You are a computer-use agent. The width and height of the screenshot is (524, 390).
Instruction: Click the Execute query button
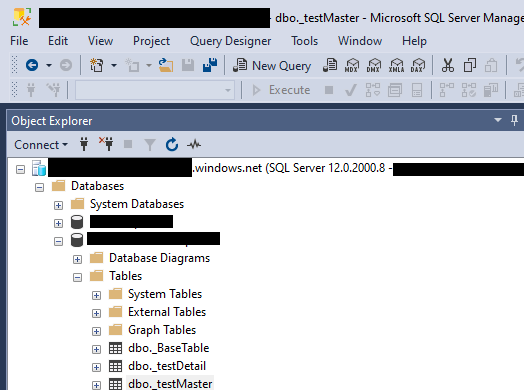click(281, 90)
